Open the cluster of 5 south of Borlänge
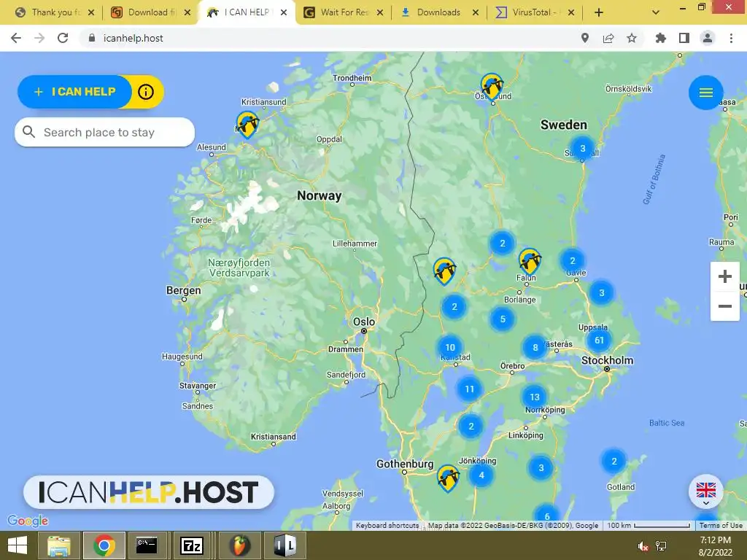The height and width of the screenshot is (560, 747). (503, 319)
